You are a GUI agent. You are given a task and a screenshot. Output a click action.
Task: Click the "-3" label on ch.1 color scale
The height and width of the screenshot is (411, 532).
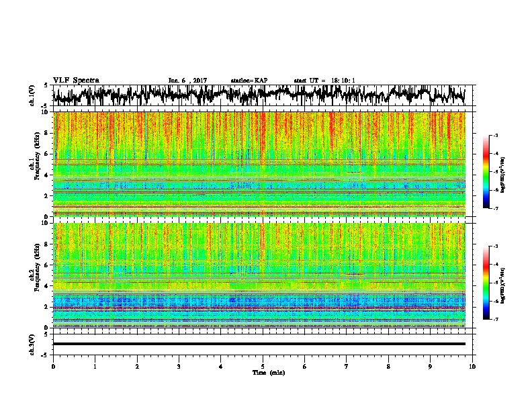click(496, 135)
